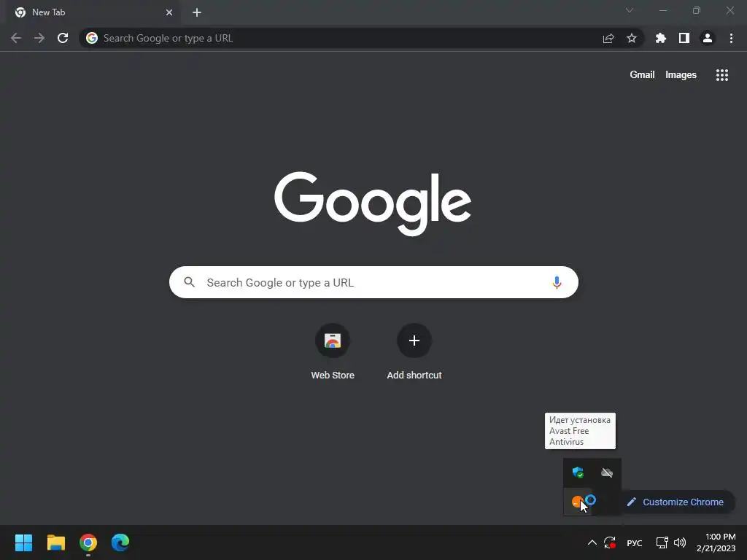Focus the Google search box

[374, 282]
